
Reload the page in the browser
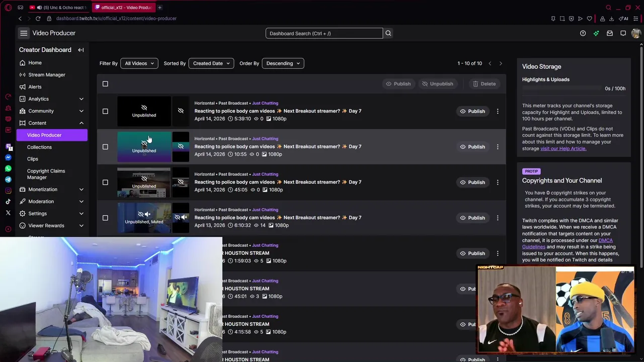38,19
